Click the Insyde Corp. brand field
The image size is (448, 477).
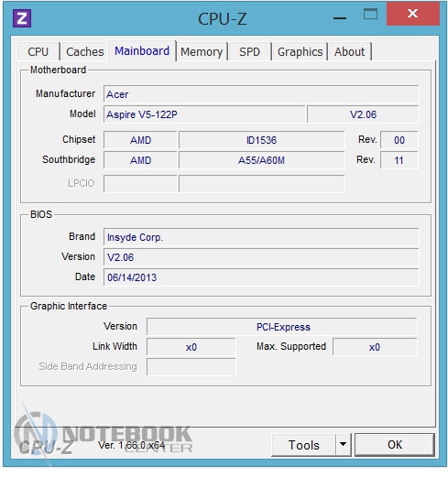(261, 237)
